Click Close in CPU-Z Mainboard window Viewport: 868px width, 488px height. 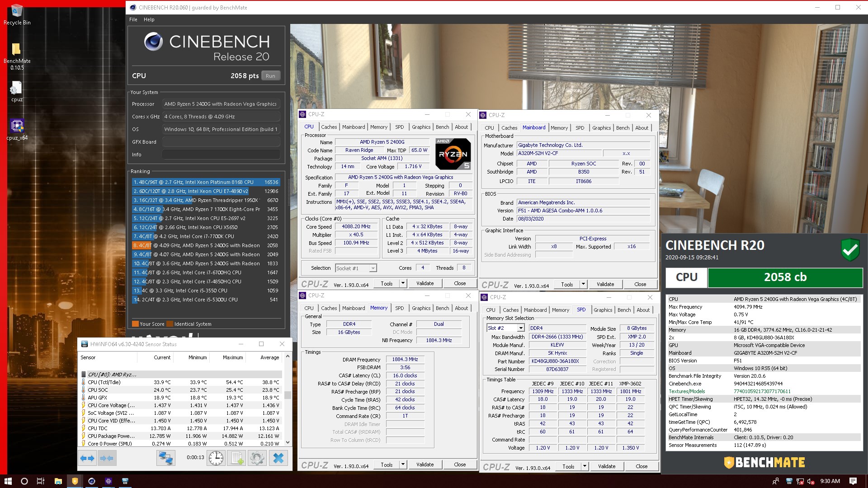click(x=640, y=284)
